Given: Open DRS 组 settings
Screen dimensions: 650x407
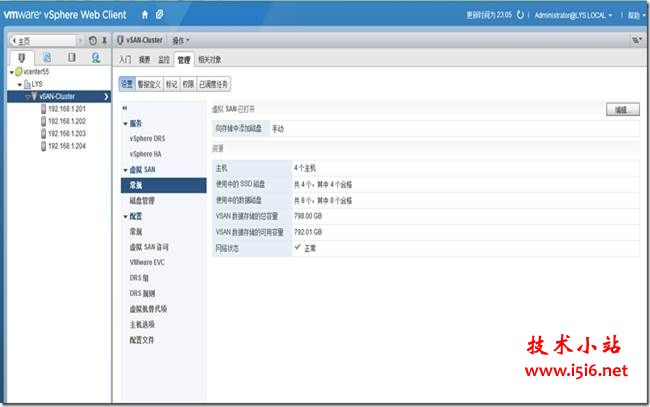Looking at the screenshot, I should coord(139,278).
